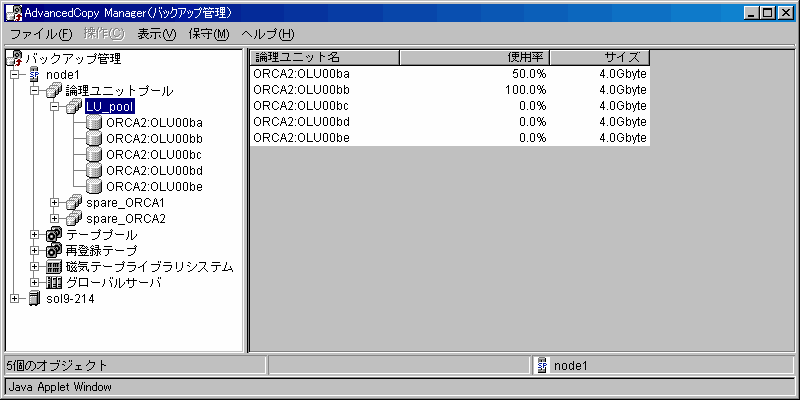Open the 操作(C) menu
The image size is (800, 400).
click(104, 34)
